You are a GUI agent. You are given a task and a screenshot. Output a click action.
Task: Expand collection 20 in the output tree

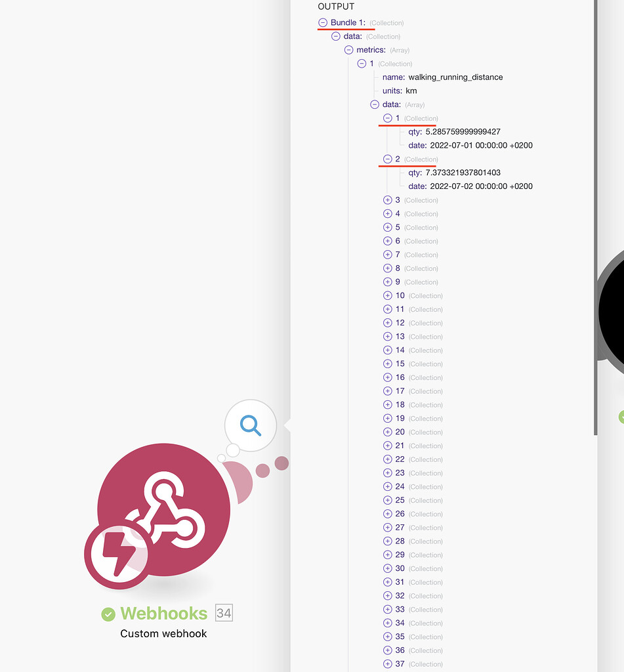pos(388,432)
